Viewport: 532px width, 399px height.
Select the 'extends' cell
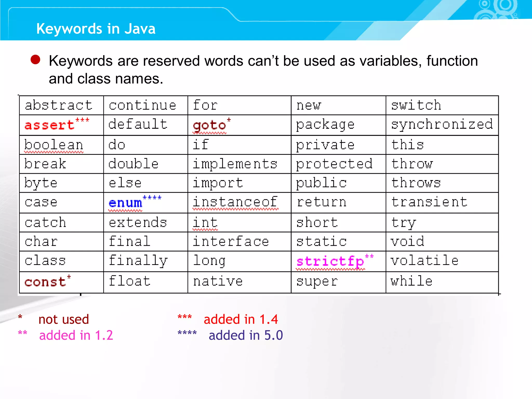click(146, 223)
